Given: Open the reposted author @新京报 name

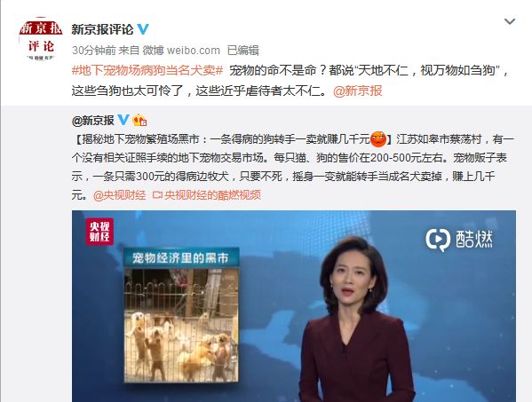Looking at the screenshot, I should point(93,121).
